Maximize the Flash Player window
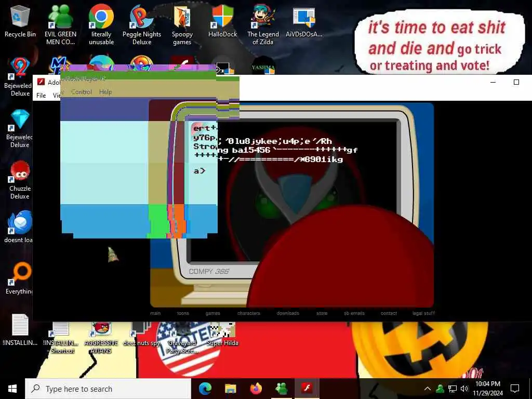The image size is (532, 399). (x=516, y=82)
